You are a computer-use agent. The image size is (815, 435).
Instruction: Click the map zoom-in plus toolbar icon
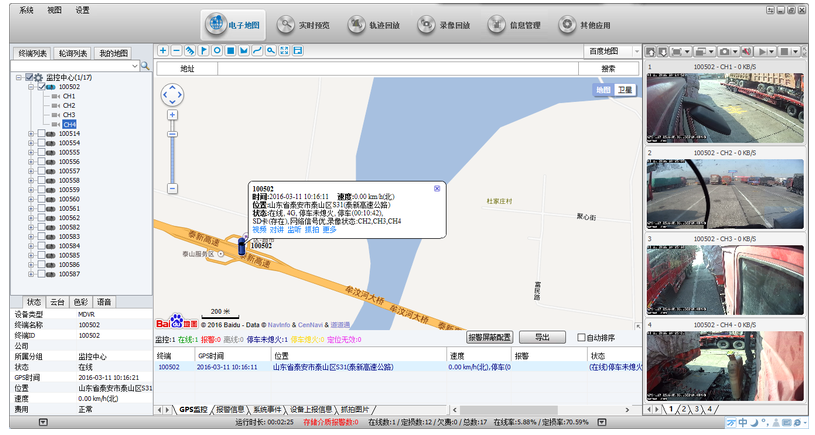(x=164, y=50)
